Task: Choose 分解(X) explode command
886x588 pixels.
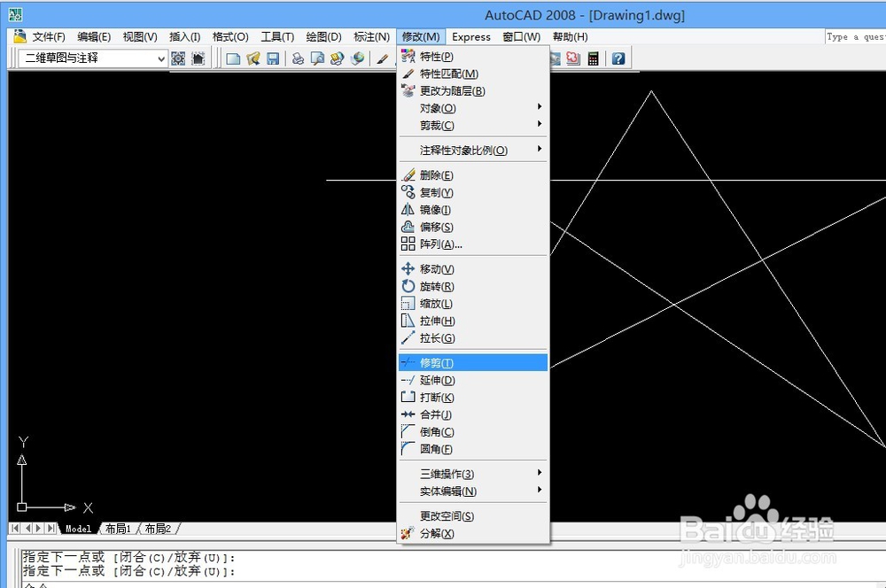Action: tap(473, 534)
